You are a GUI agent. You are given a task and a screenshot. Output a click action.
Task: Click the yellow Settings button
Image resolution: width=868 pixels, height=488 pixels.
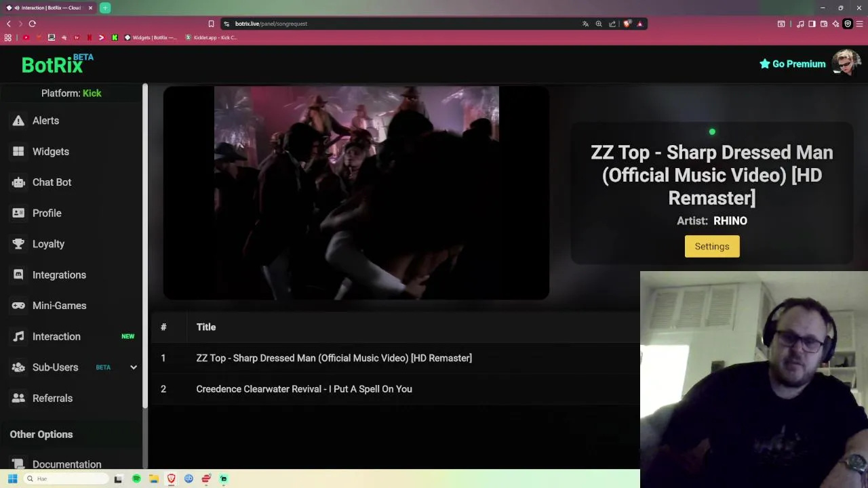pos(712,247)
